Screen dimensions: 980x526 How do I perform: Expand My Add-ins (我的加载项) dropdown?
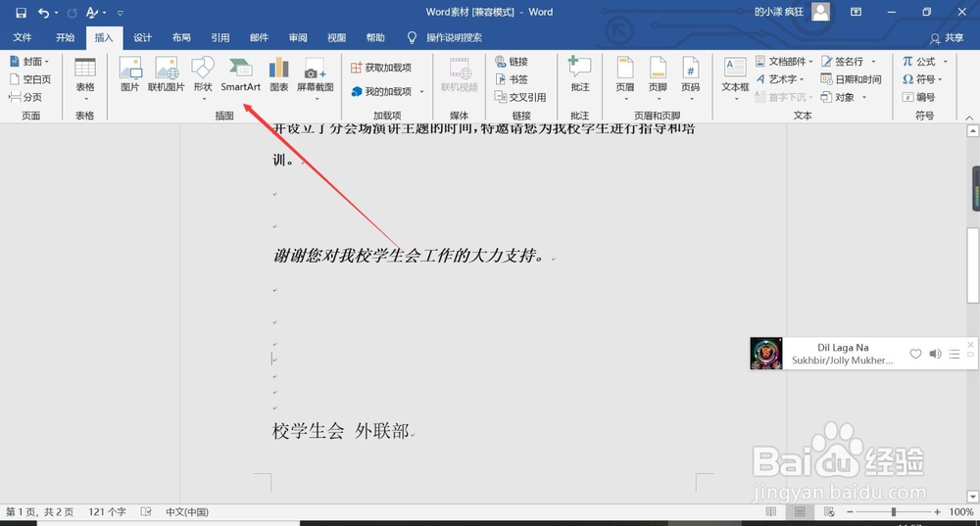coord(421,92)
